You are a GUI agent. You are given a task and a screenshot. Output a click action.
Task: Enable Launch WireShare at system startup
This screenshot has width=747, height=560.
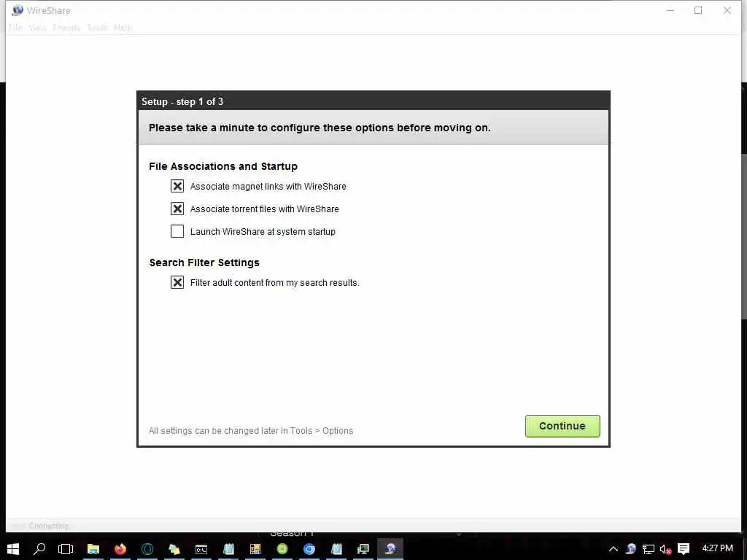[177, 231]
